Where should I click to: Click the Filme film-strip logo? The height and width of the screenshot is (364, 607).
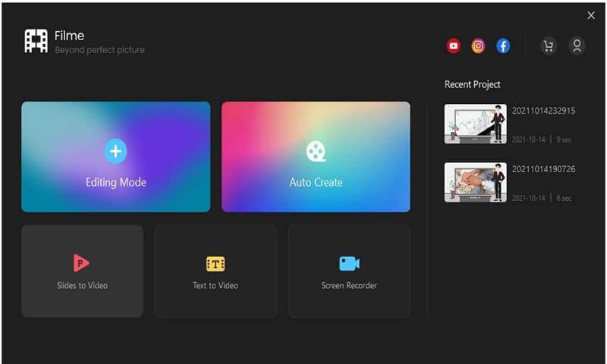click(x=36, y=41)
